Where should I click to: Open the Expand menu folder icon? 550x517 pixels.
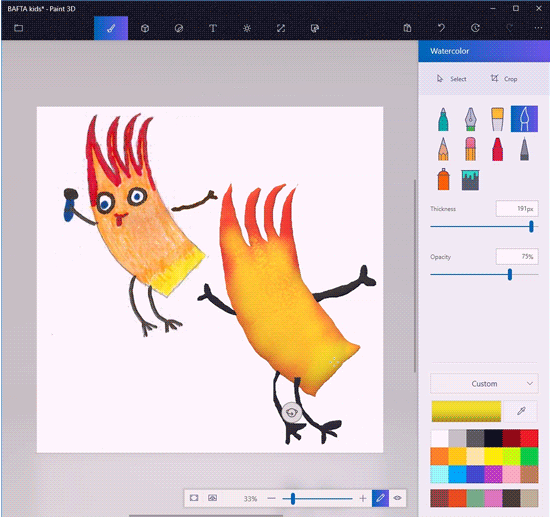point(19,28)
